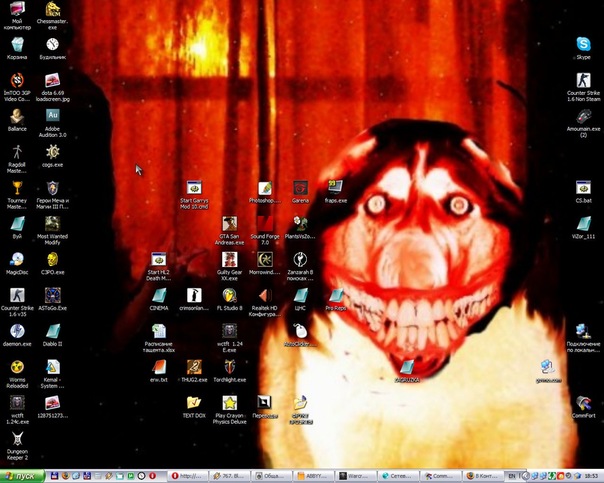Launch the Diablo II shortcut
The image size is (604, 483).
(52, 335)
